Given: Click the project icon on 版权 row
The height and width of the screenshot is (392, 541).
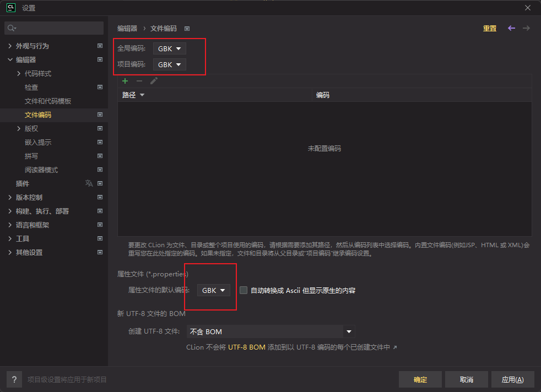Looking at the screenshot, I should pos(100,128).
